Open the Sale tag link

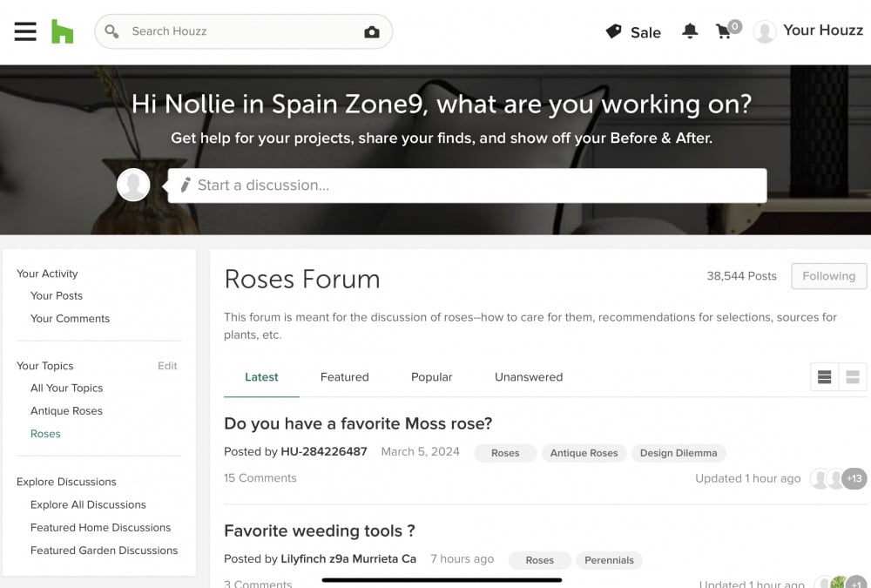[x=633, y=32]
